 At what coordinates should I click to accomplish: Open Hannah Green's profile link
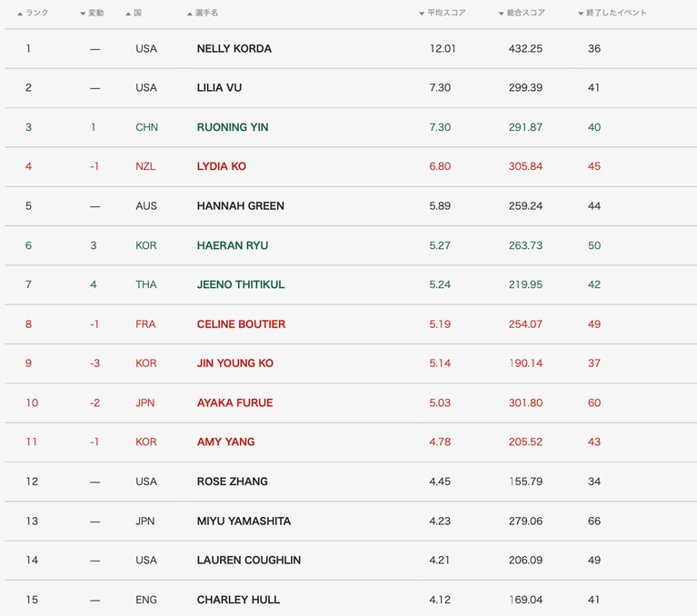(240, 206)
